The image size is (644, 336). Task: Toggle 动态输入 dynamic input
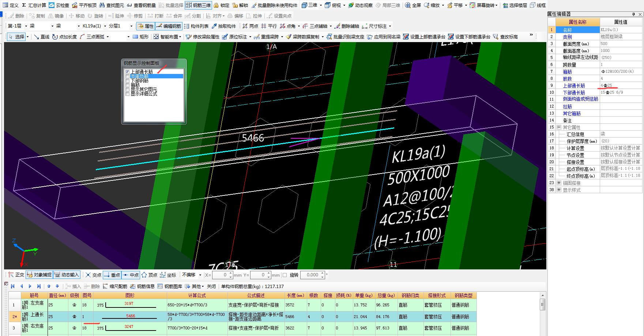67,275
